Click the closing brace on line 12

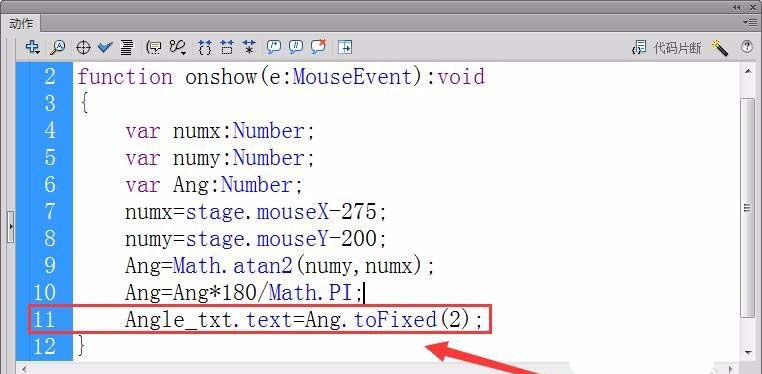(81, 346)
